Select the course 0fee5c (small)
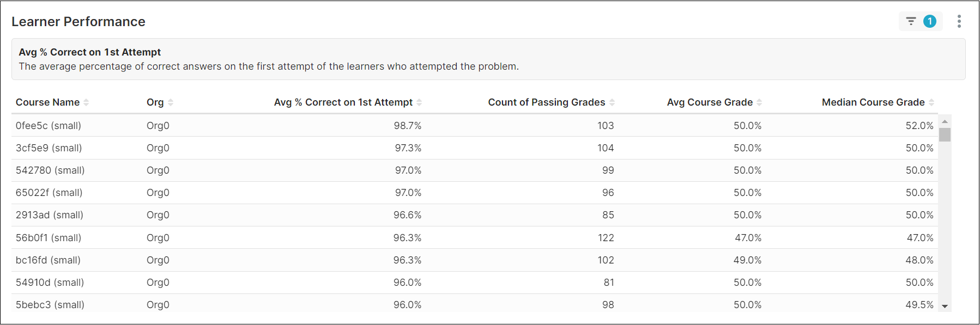This screenshot has width=980, height=325. coord(49,125)
